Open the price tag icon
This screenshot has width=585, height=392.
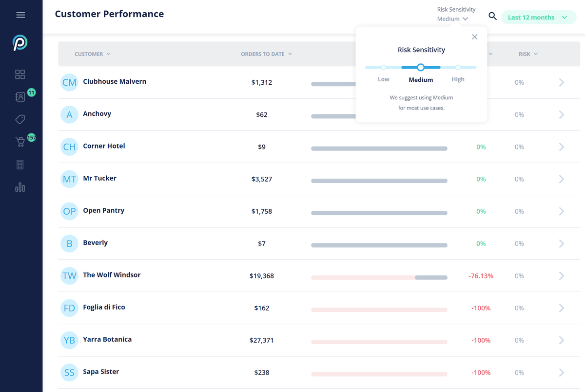[20, 119]
